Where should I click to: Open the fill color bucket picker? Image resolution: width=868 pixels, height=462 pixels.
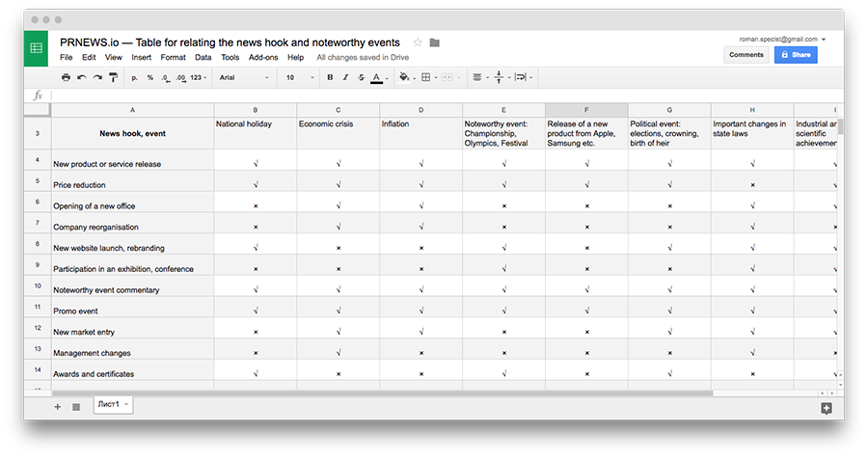tap(407, 77)
